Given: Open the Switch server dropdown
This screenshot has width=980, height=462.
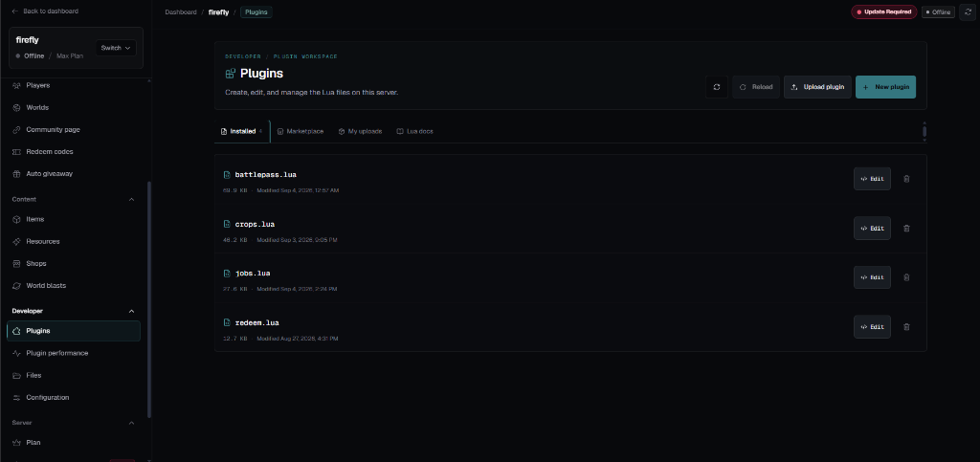Looking at the screenshot, I should point(116,48).
